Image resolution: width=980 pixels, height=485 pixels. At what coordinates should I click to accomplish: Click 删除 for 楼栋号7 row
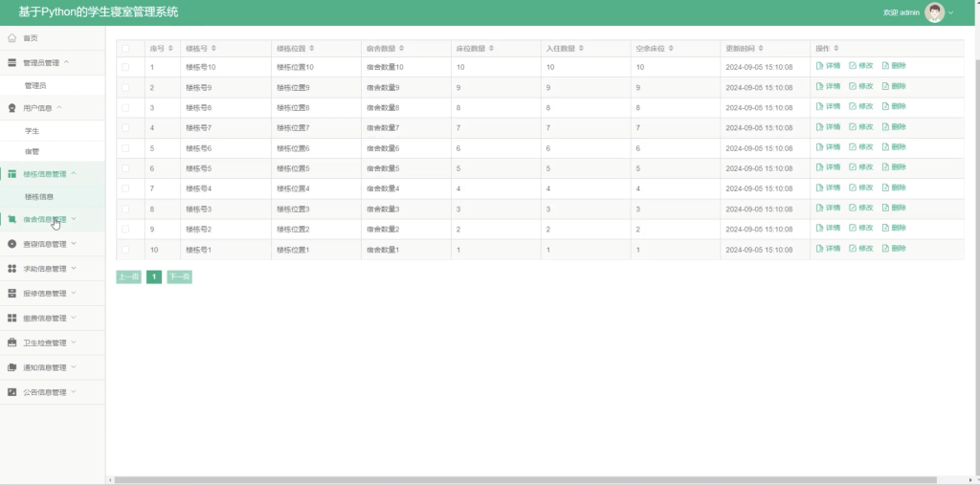pos(894,127)
